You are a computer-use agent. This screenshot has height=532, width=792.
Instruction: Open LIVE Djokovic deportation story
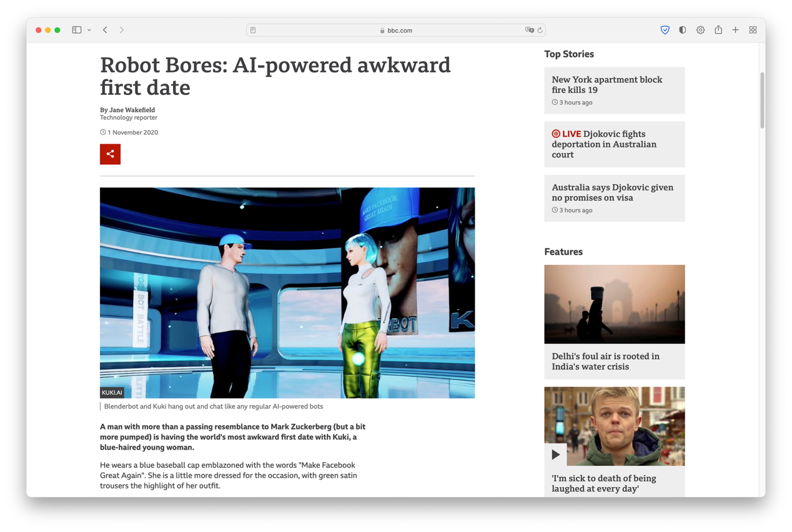coord(604,144)
